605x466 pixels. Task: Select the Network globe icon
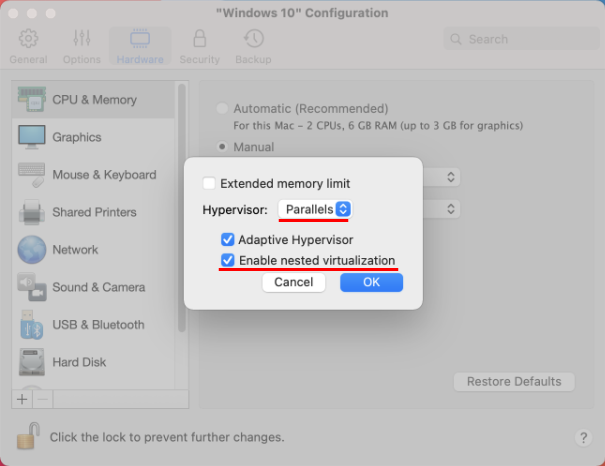point(32,250)
